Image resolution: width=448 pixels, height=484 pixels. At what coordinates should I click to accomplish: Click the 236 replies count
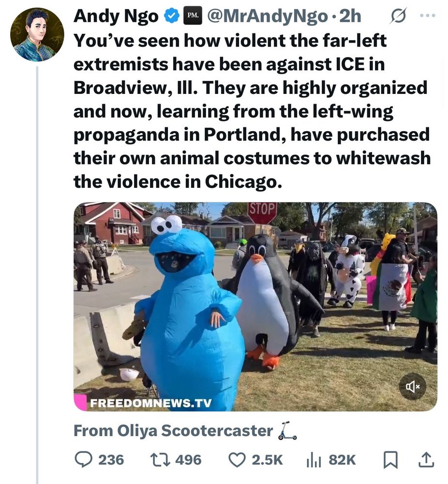[x=111, y=460]
